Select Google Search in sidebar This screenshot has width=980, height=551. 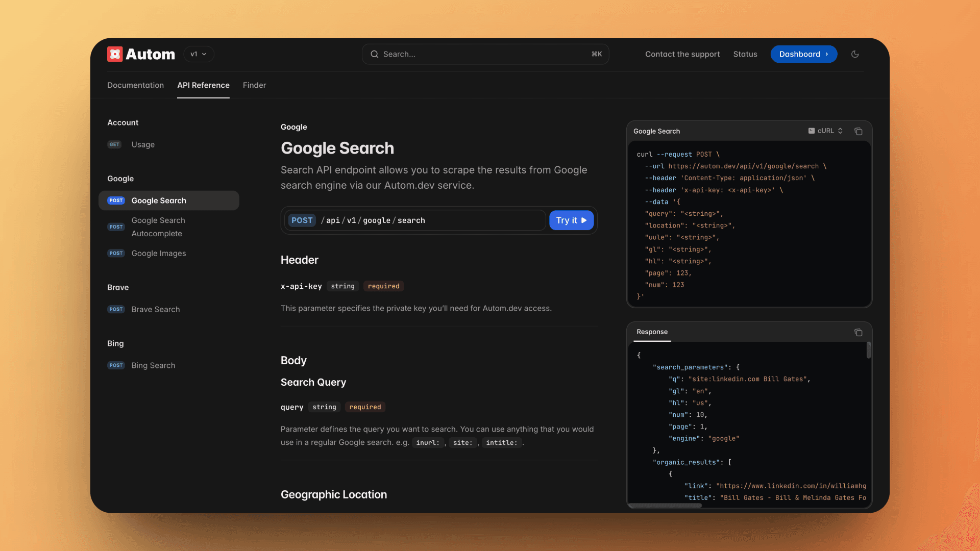click(168, 201)
